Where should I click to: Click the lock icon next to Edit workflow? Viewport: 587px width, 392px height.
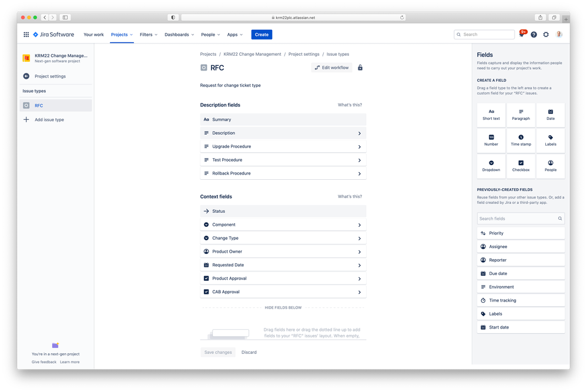tap(360, 68)
